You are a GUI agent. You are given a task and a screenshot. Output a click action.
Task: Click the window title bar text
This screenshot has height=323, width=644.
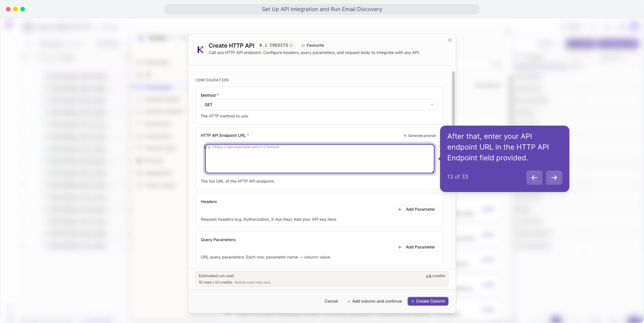point(322,9)
